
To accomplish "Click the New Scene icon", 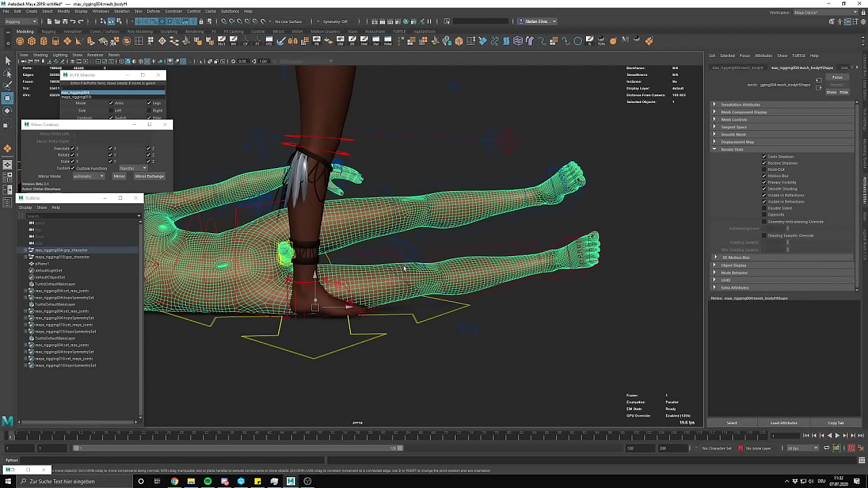I will pos(49,22).
